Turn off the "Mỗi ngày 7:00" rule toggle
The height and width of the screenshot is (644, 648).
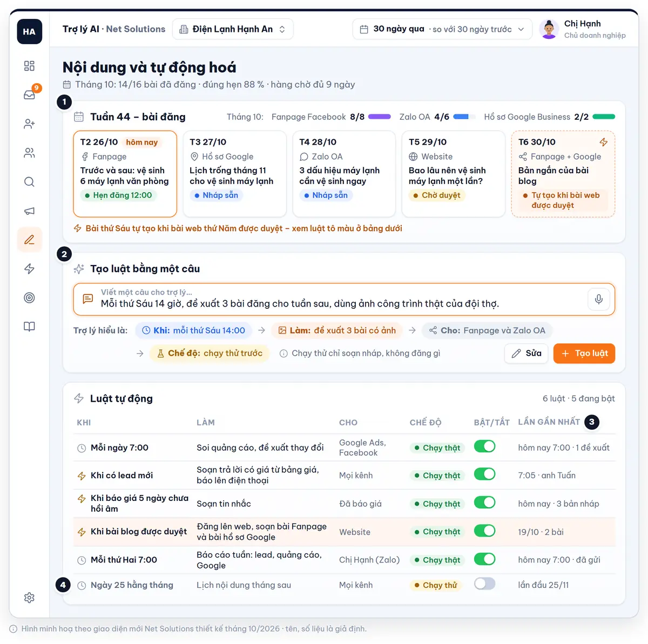484,446
